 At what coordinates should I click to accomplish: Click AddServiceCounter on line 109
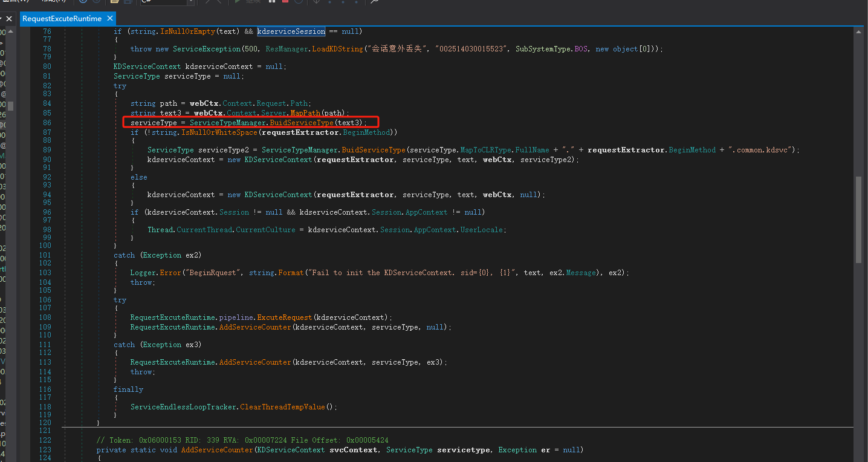click(x=255, y=327)
